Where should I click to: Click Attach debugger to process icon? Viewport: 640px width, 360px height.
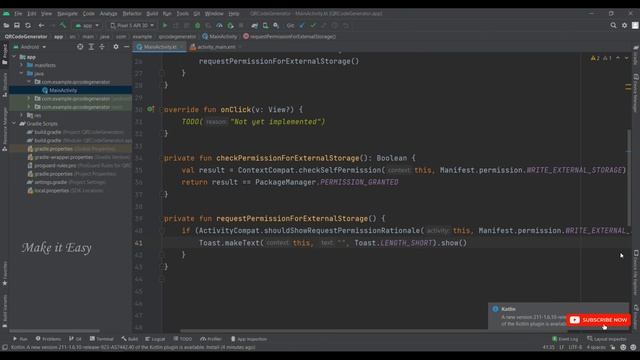[230, 25]
